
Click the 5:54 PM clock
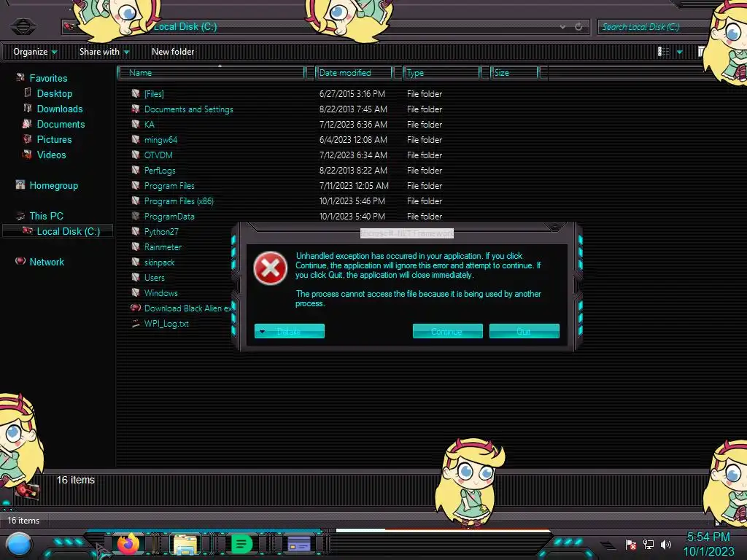click(708, 537)
